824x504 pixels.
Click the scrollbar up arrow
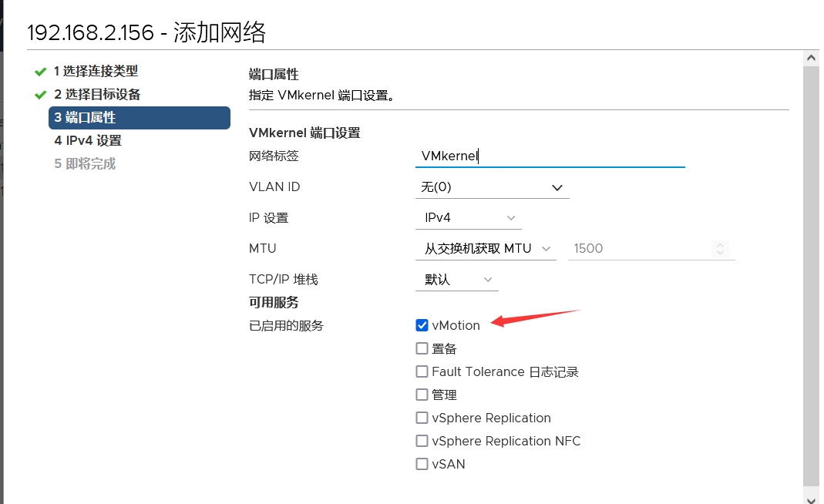pos(812,58)
